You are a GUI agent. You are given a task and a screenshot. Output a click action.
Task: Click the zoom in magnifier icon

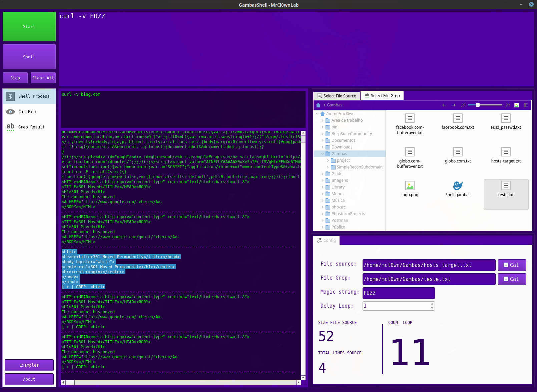pyautogui.click(x=507, y=105)
